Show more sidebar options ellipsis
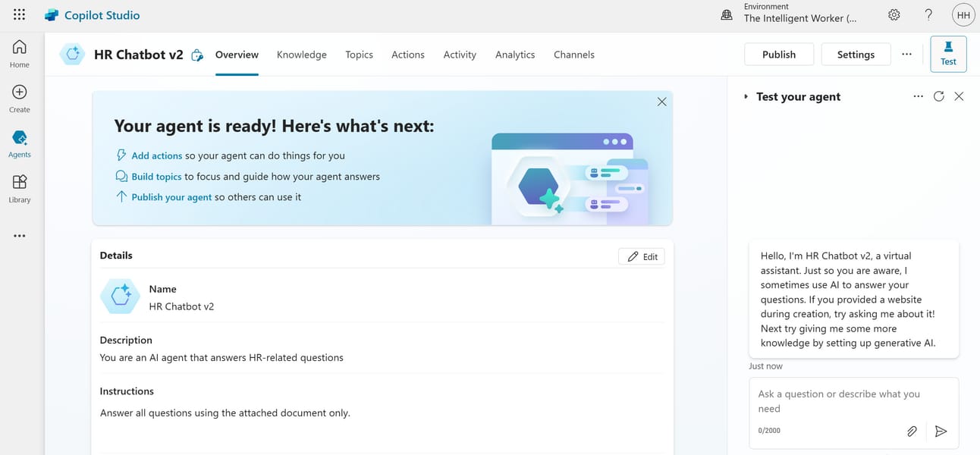 (x=20, y=236)
